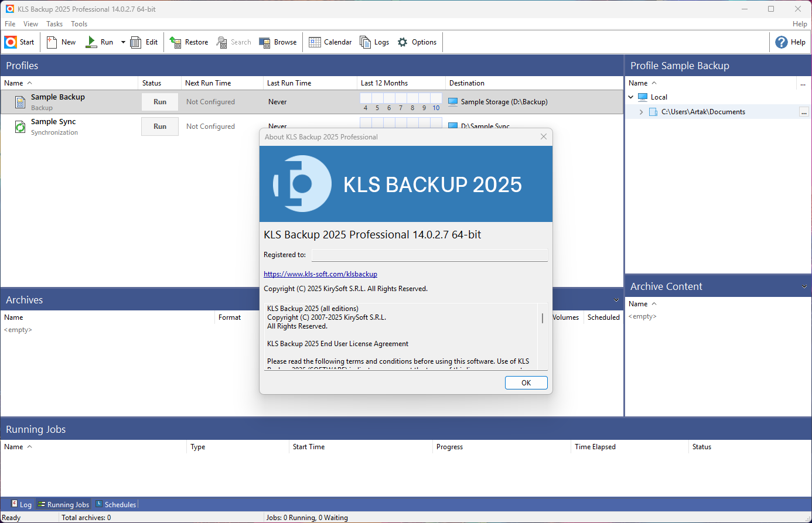Screen dimensions: 812x523
Task: Click the New profile toolbar icon
Action: pyautogui.click(x=52, y=42)
